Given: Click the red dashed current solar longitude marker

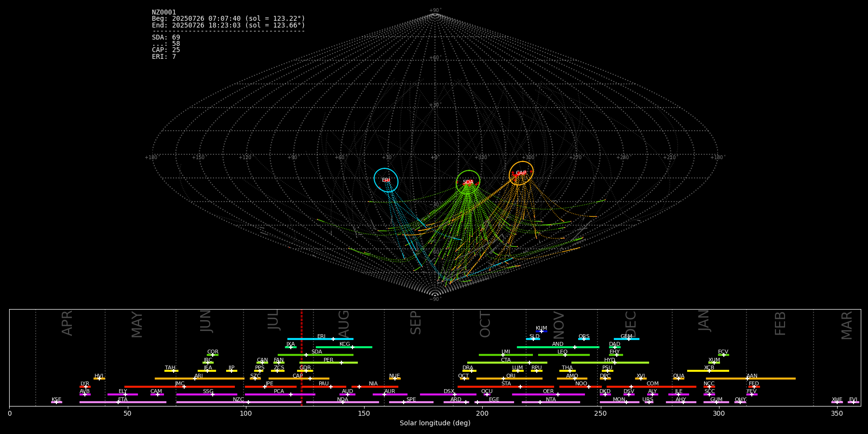Looking at the screenshot, I should pyautogui.click(x=301, y=357).
